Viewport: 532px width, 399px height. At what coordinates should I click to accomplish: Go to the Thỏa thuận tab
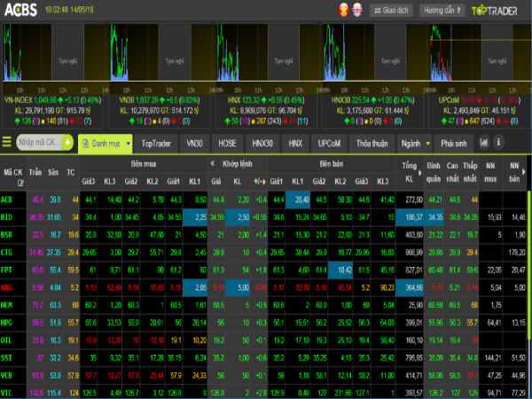tap(372, 143)
